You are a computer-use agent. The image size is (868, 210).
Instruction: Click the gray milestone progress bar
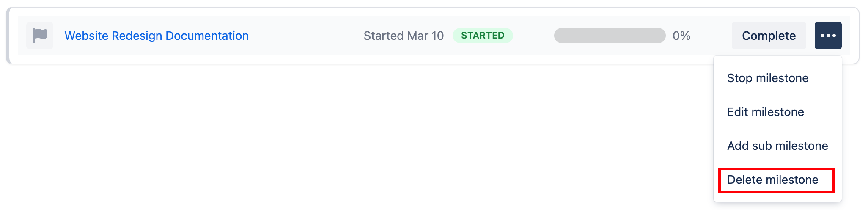click(x=610, y=36)
